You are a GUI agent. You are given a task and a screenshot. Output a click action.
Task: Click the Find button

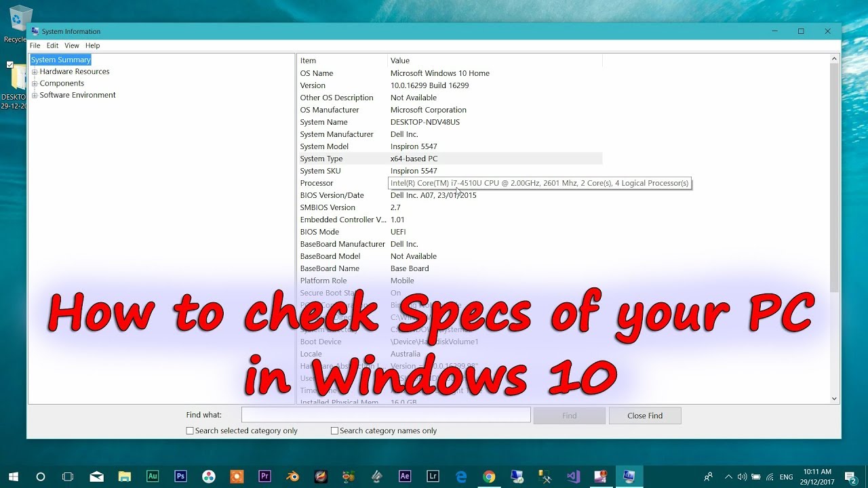pos(570,415)
